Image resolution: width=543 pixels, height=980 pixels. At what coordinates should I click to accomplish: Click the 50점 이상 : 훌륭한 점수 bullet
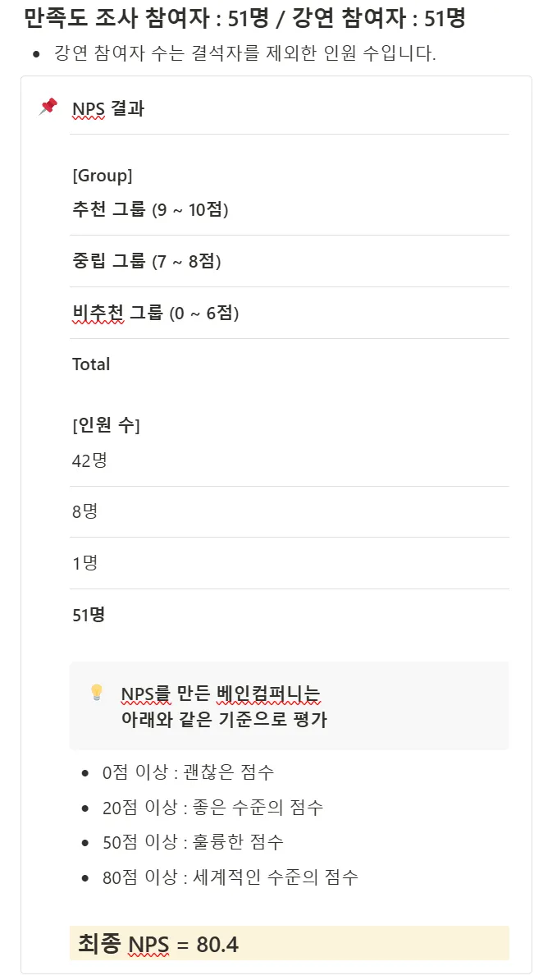pos(193,842)
